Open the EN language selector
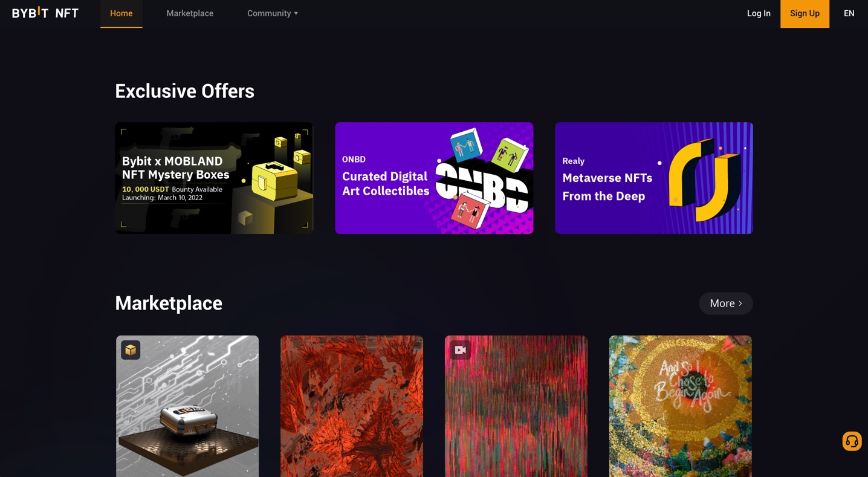The image size is (868, 477). coord(849,13)
